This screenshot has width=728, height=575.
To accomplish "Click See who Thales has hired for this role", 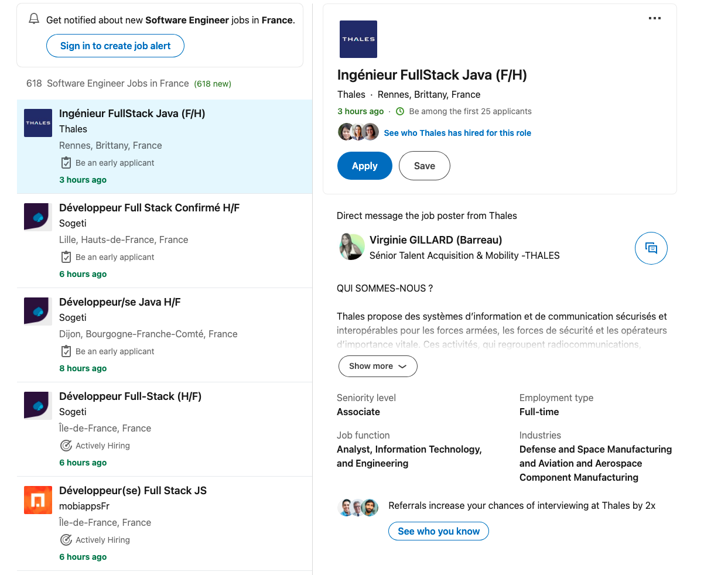I will [x=457, y=132].
